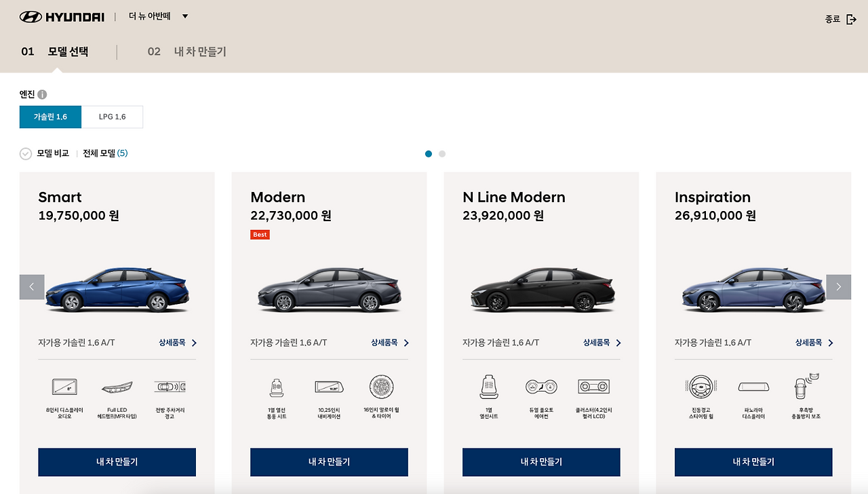Click 내 차 만들기 button for Modern

(x=329, y=462)
